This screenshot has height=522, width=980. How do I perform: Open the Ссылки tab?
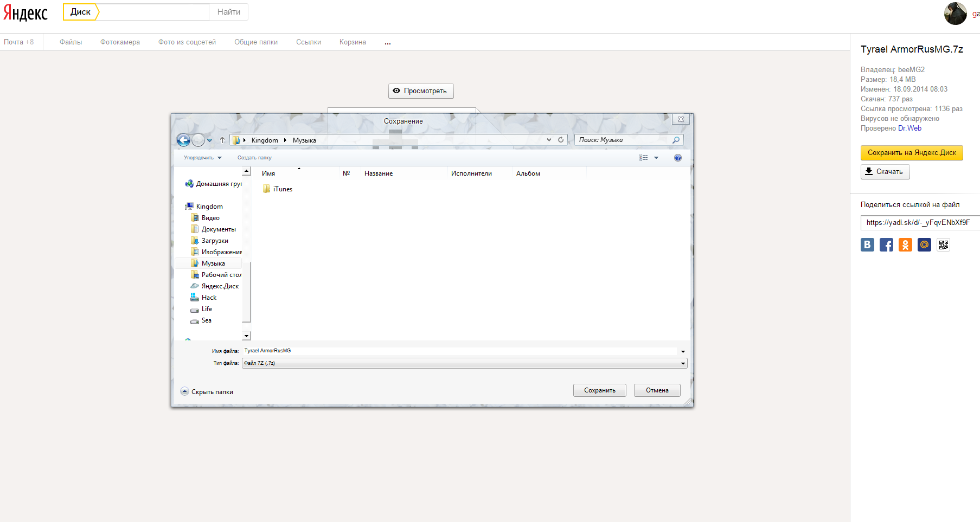[x=309, y=42]
